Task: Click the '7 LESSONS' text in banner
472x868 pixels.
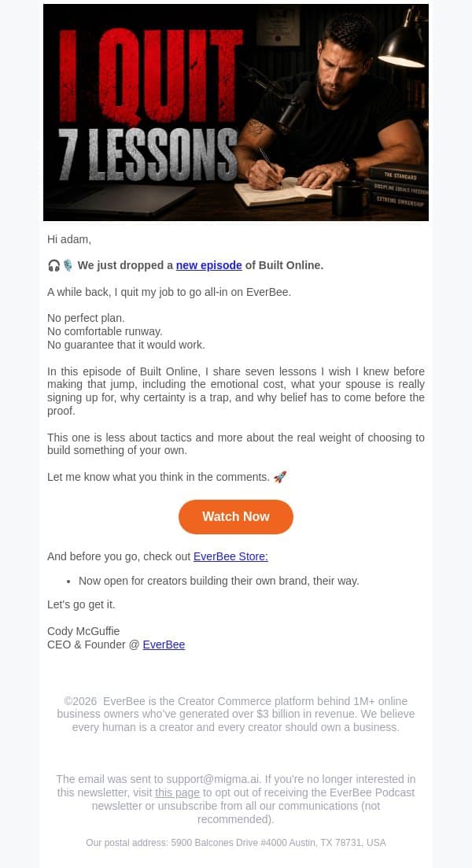Action: (148, 156)
